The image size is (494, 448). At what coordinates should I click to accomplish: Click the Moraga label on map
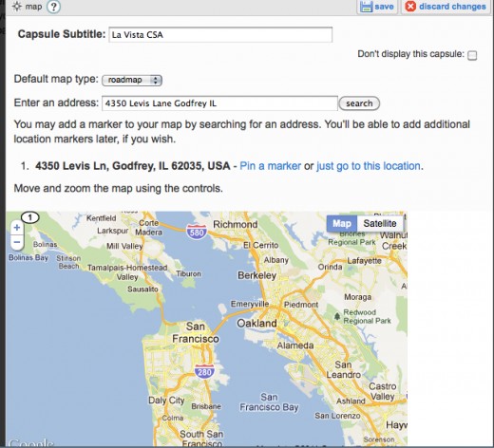coord(357,297)
